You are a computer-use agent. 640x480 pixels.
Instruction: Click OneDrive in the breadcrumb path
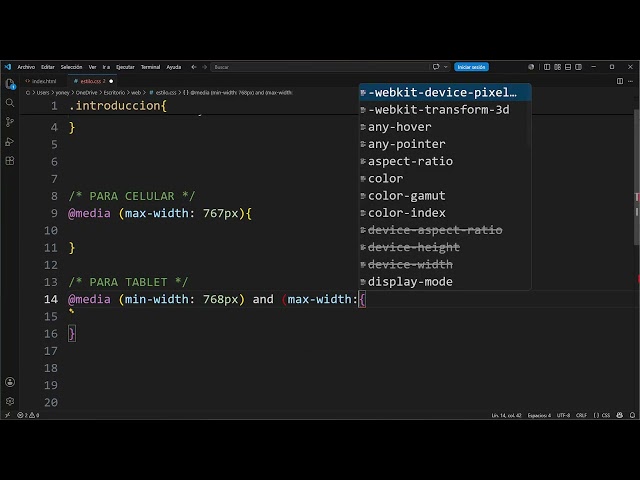87,93
